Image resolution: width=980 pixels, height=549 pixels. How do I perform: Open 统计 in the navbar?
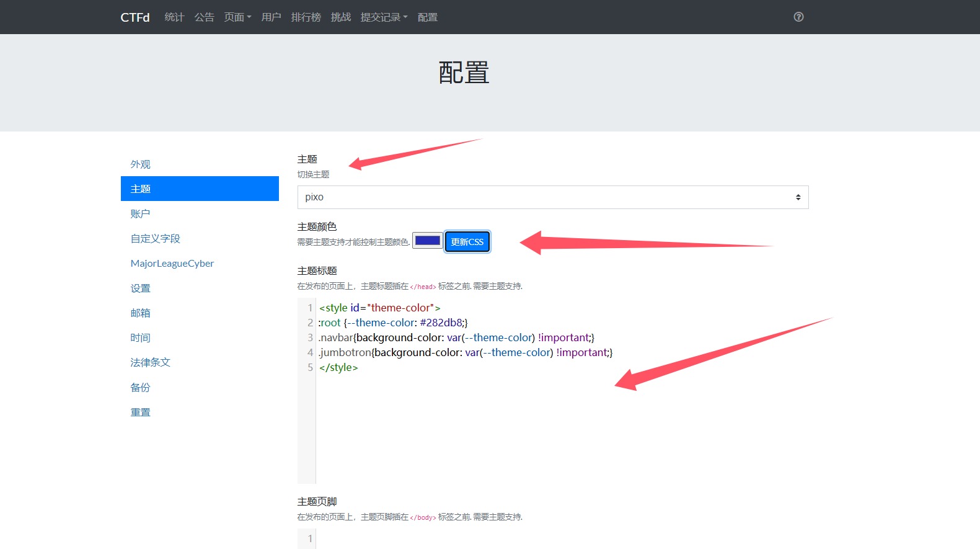pos(174,17)
